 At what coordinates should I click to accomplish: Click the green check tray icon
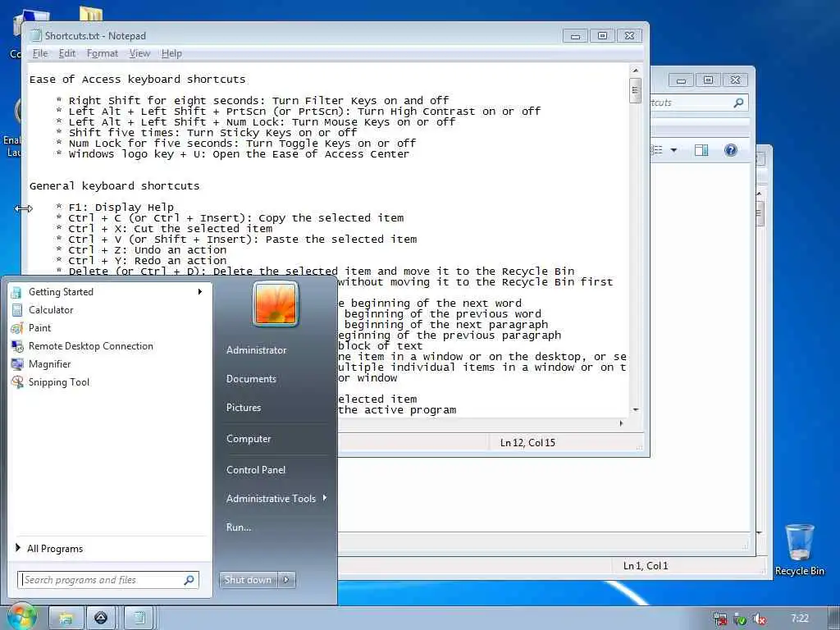pos(741,619)
